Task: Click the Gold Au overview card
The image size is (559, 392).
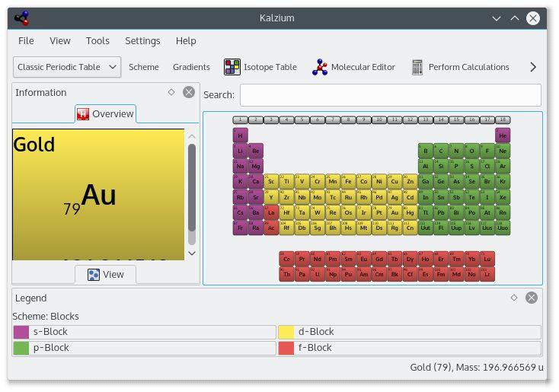Action: 98,195
